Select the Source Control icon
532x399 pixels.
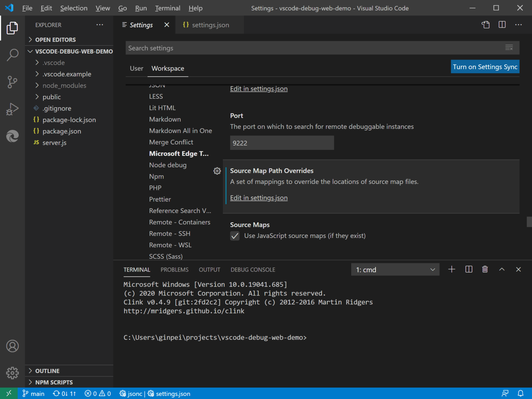[x=12, y=82]
